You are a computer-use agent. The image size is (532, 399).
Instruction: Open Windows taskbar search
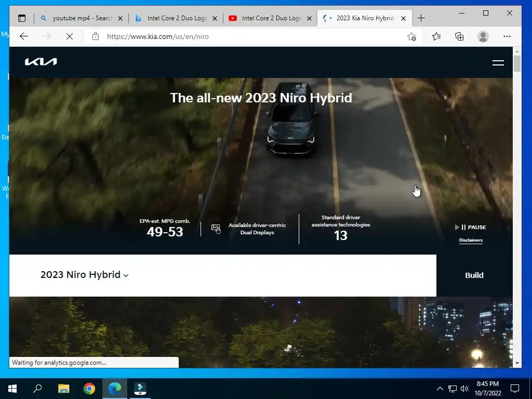point(37,389)
